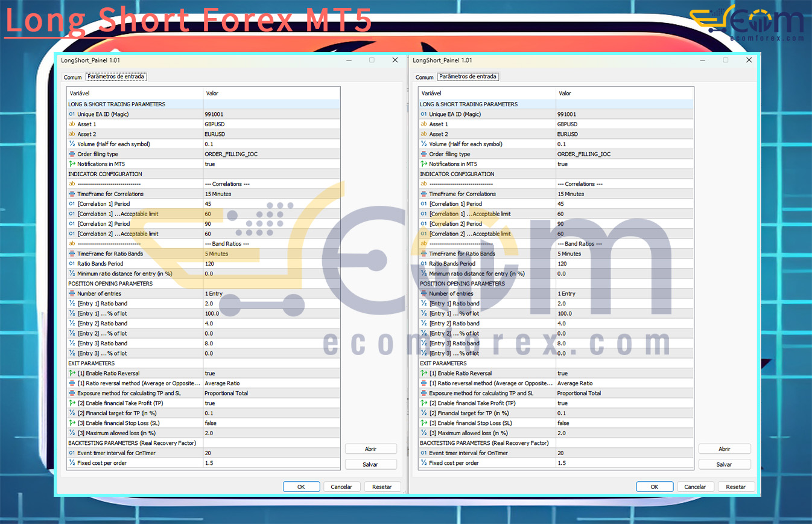Switch to Comum tab in right window
Viewport: 812px width, 524px height.
[x=425, y=77]
